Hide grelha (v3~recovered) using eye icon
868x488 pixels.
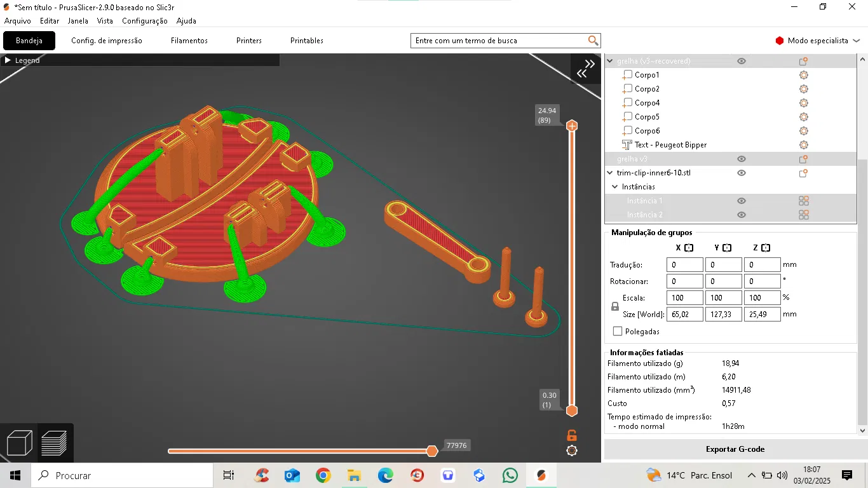coord(741,61)
